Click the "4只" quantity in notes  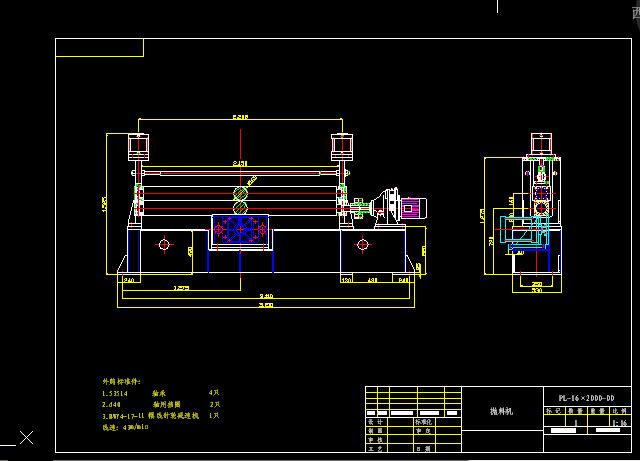(214, 393)
